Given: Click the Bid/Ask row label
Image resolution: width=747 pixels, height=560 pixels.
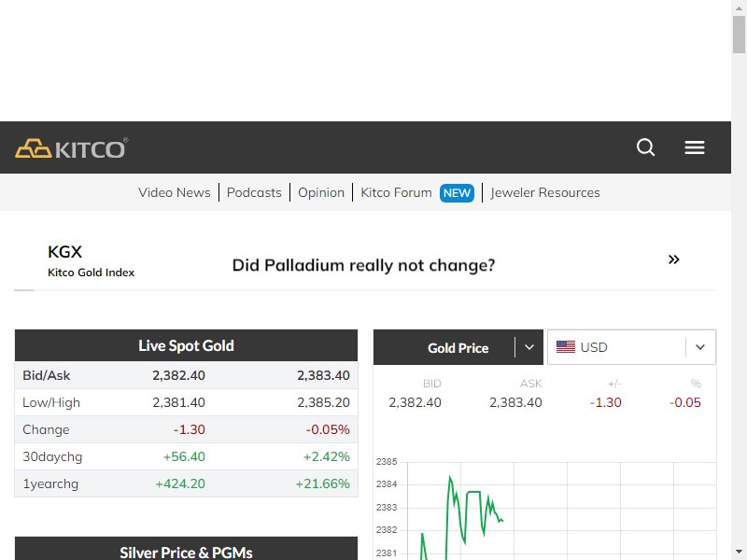Looking at the screenshot, I should click(46, 375).
